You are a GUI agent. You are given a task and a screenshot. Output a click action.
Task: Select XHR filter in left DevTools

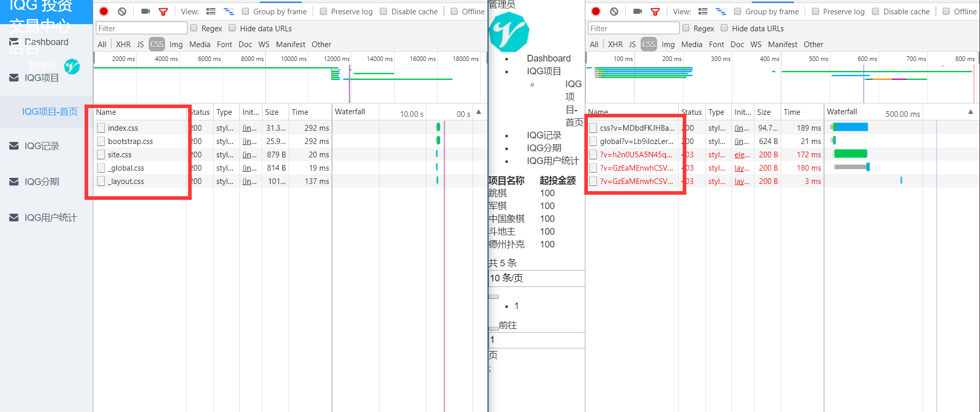point(123,45)
